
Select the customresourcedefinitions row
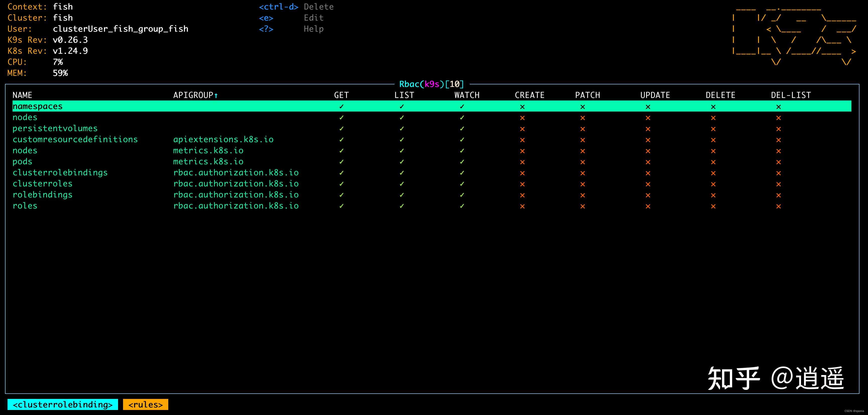click(75, 140)
